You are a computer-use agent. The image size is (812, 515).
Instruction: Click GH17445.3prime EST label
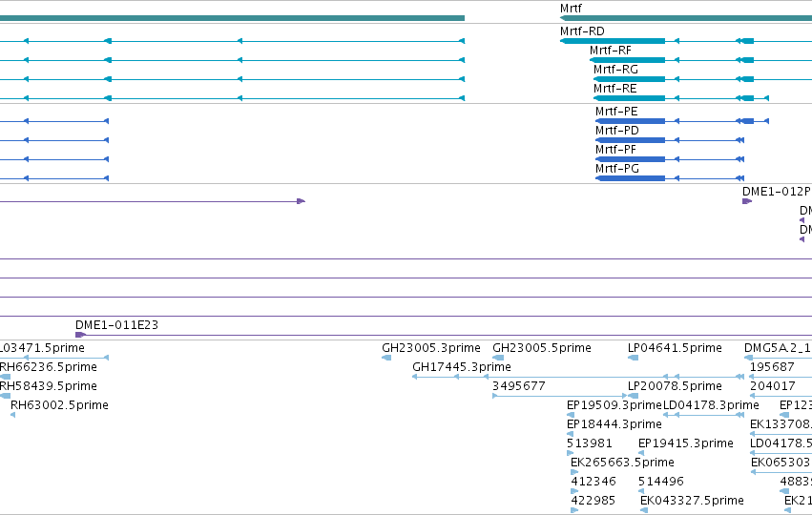[x=462, y=367]
